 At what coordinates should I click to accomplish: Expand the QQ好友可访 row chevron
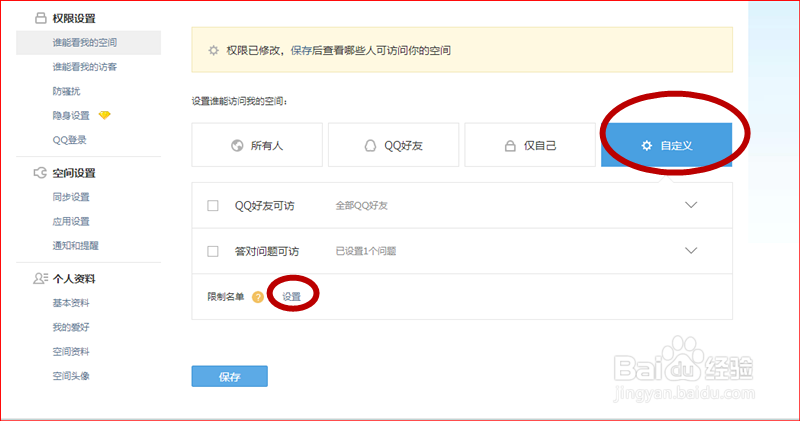[691, 205]
